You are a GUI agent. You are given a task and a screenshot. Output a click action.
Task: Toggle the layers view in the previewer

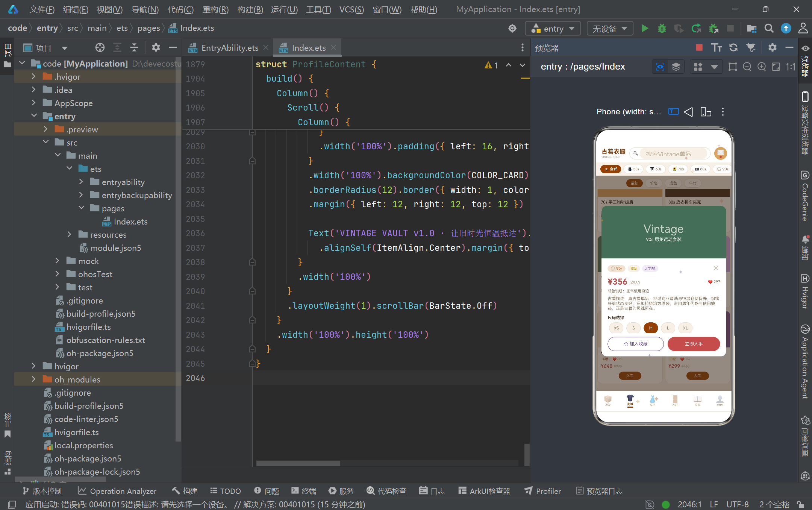pos(676,67)
